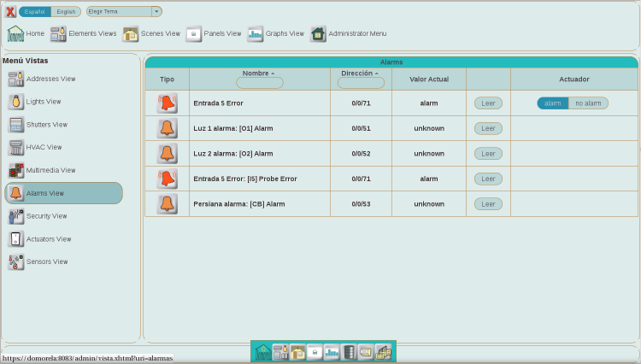The width and height of the screenshot is (641, 364).
Task: Set Entrada 5 Error actuator to alarm
Action: pyautogui.click(x=553, y=103)
